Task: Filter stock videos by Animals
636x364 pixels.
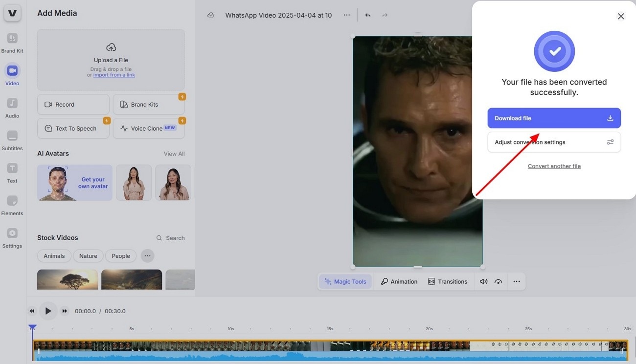Action: pyautogui.click(x=54, y=256)
